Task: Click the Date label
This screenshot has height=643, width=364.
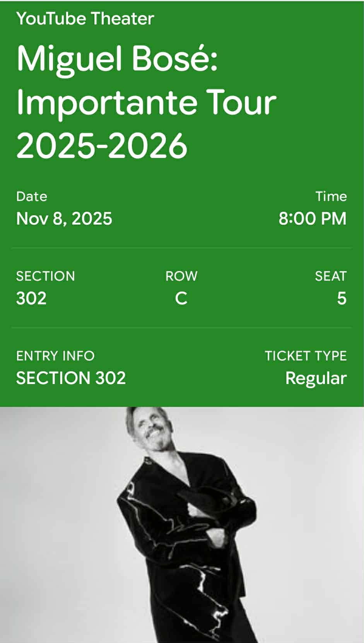Action: (x=32, y=196)
